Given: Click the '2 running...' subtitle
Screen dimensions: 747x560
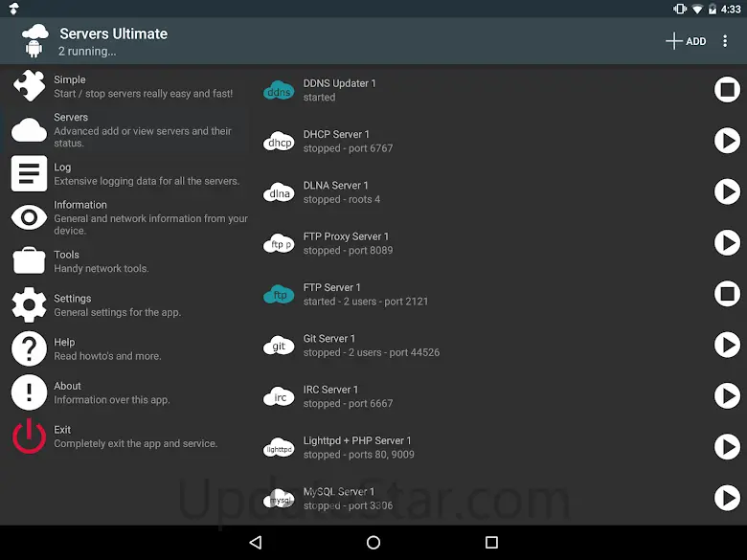Looking at the screenshot, I should (87, 51).
